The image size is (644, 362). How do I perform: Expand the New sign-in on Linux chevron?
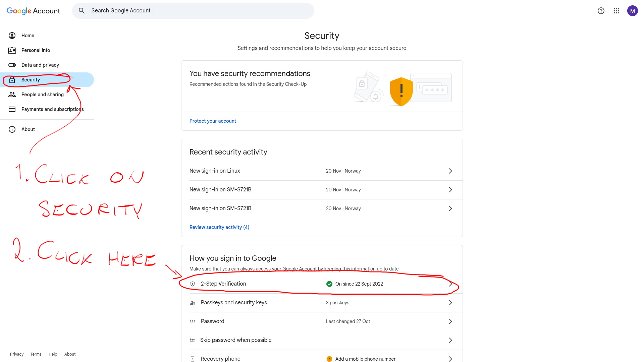pos(450,171)
